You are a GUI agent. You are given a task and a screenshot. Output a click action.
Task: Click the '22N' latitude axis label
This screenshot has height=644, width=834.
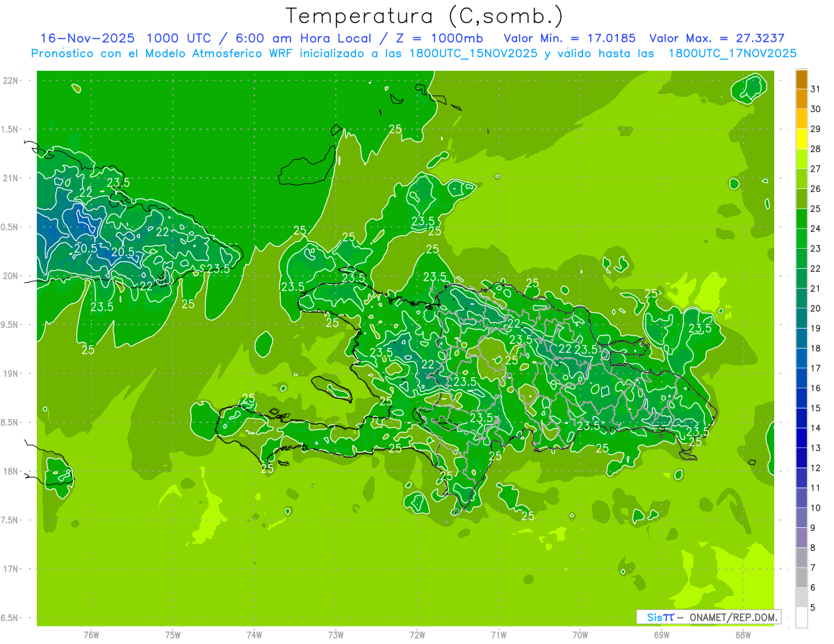[x=12, y=81]
